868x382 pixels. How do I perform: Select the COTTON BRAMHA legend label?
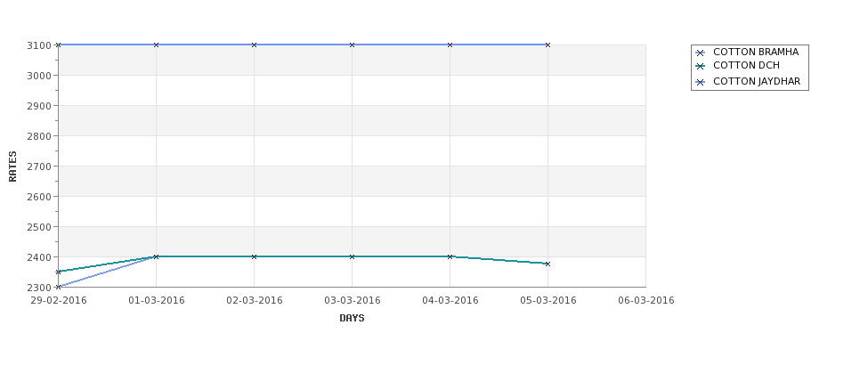[756, 52]
